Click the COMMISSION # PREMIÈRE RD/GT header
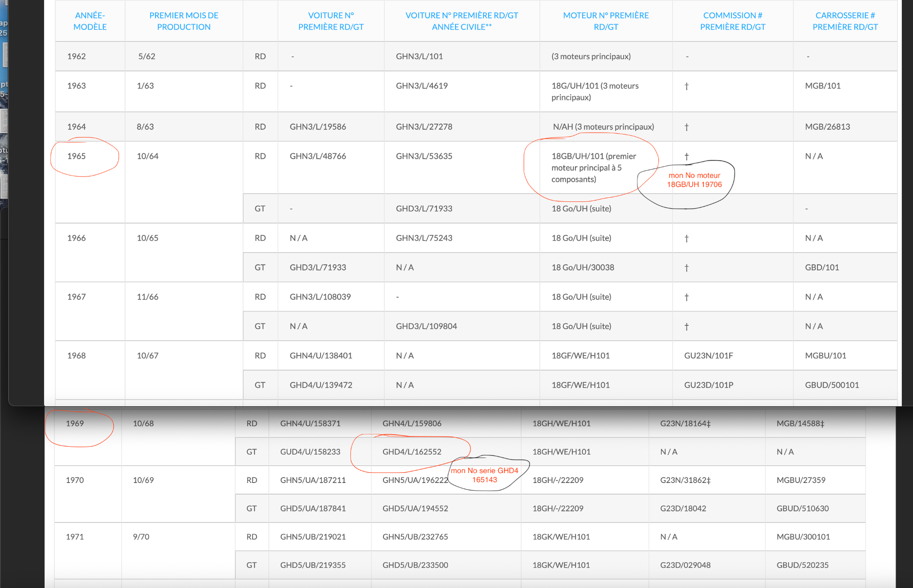Screen dimensions: 913x588 pos(732,21)
